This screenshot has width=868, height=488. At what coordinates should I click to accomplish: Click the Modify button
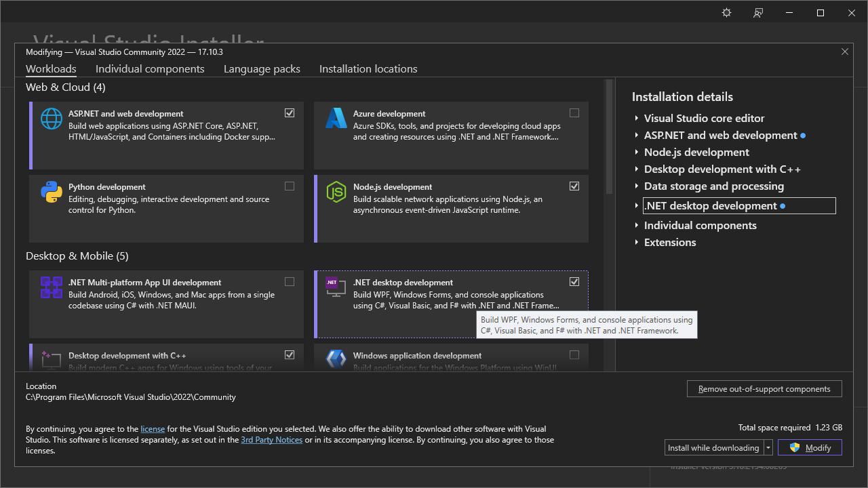[810, 447]
